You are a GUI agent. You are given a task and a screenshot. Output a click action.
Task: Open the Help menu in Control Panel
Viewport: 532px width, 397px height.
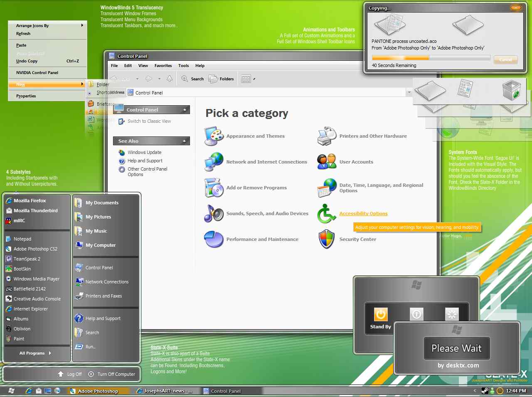tap(200, 65)
